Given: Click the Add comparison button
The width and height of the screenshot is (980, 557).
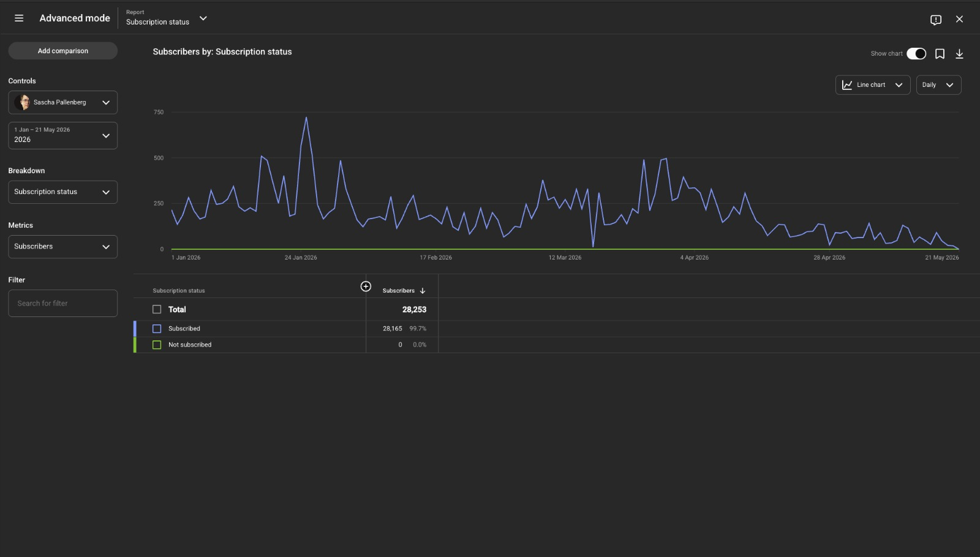Looking at the screenshot, I should [x=62, y=51].
